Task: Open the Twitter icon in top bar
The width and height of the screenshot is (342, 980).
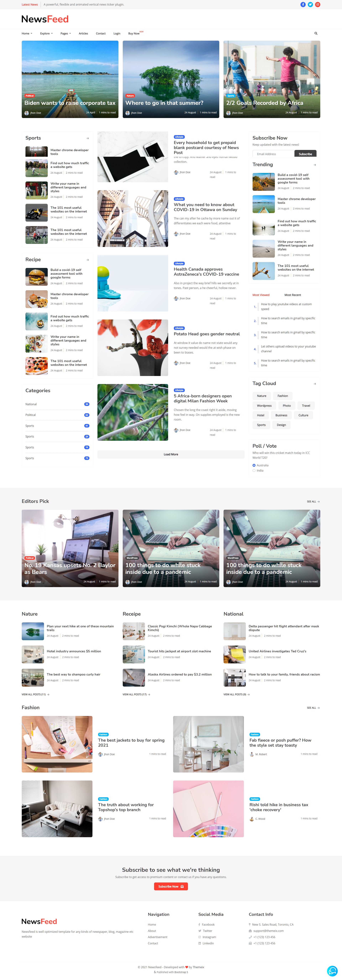Action: [310, 5]
